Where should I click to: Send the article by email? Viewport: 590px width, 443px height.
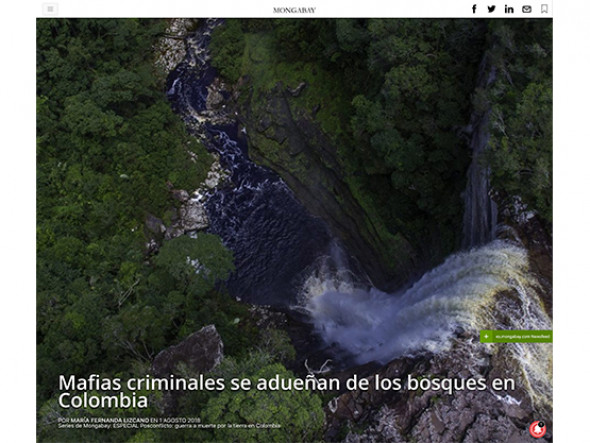click(x=526, y=9)
